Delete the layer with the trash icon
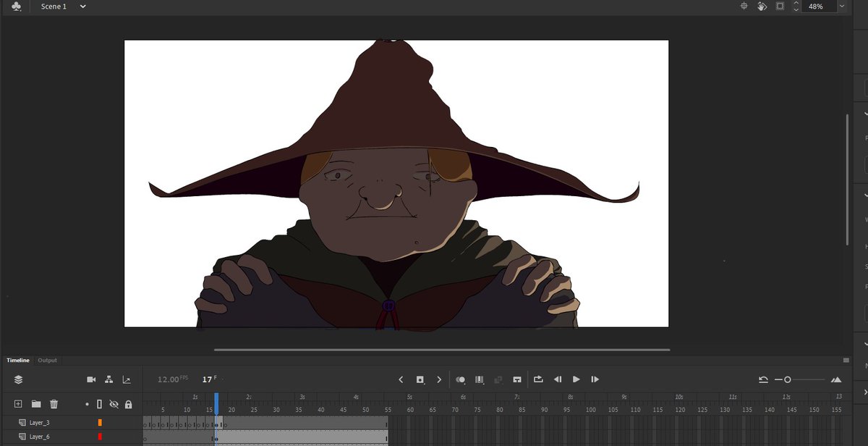The height and width of the screenshot is (446, 868). (x=54, y=404)
